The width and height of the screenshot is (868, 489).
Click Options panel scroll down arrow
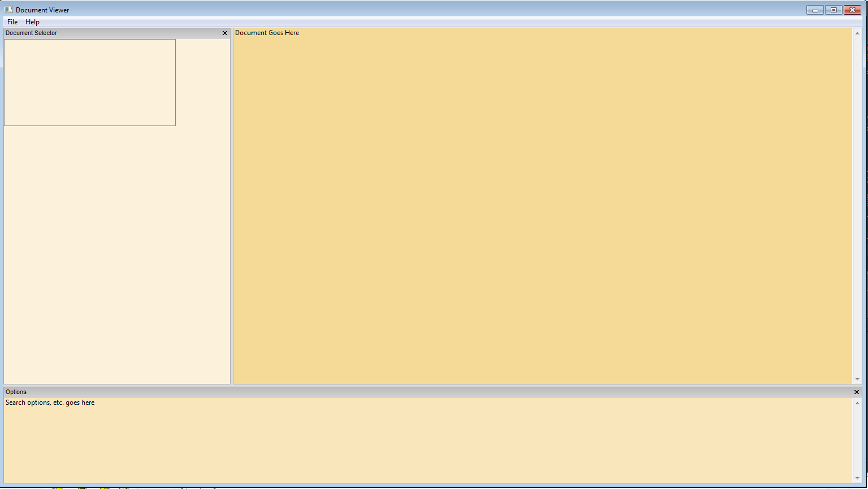(857, 478)
